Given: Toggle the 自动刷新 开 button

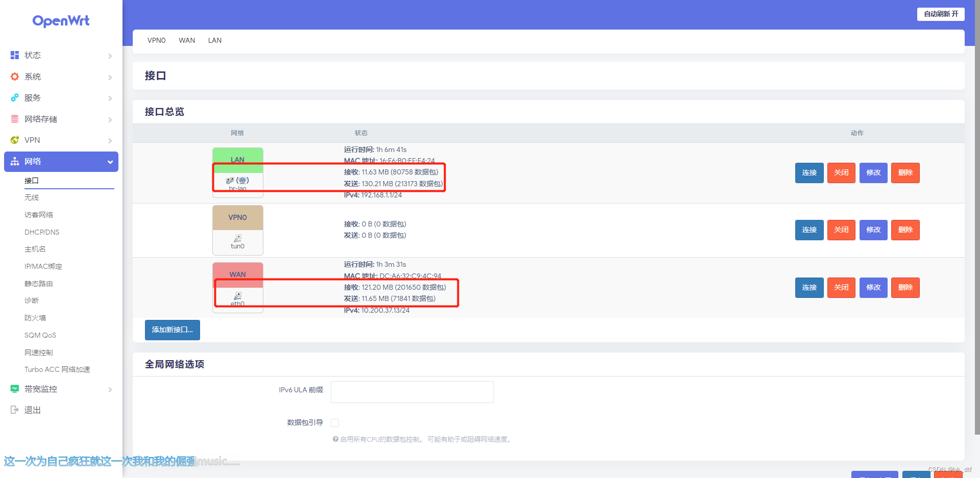Looking at the screenshot, I should (x=941, y=14).
